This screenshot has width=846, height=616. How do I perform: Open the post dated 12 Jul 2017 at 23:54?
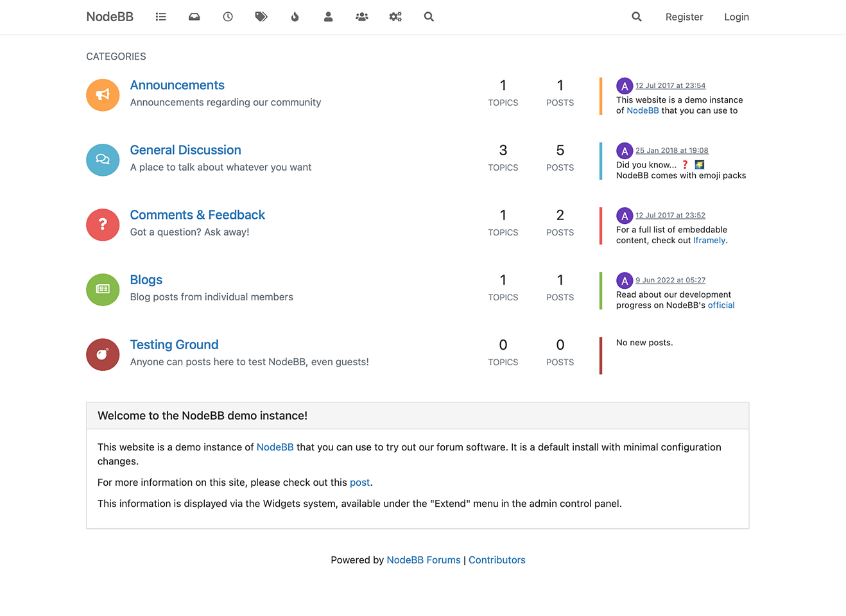pos(670,85)
